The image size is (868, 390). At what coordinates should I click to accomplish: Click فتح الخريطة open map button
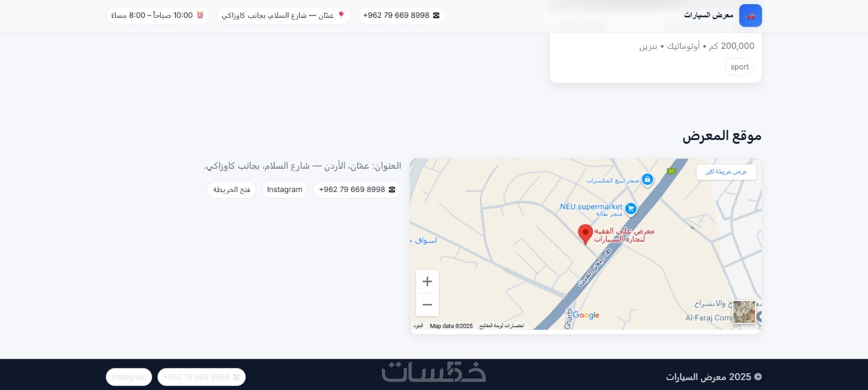[x=232, y=189]
